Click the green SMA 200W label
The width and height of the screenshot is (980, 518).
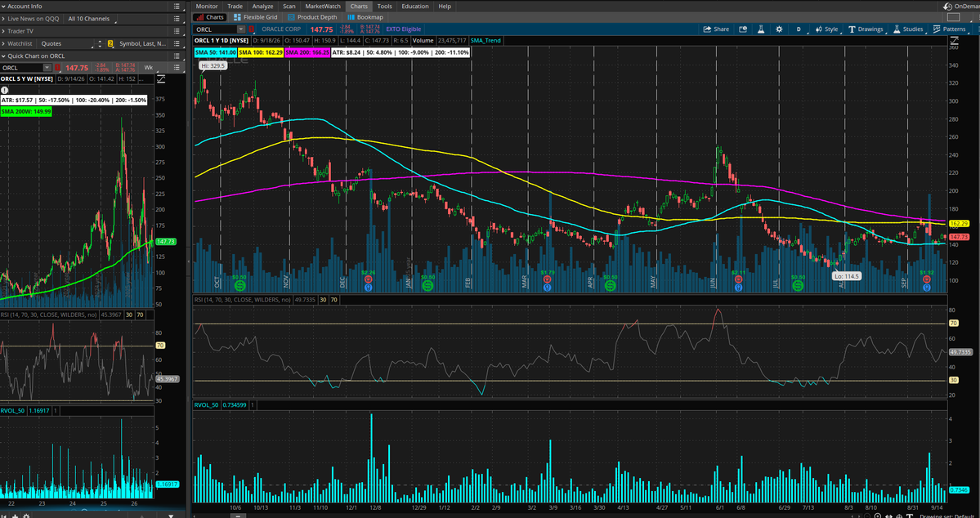[26, 111]
